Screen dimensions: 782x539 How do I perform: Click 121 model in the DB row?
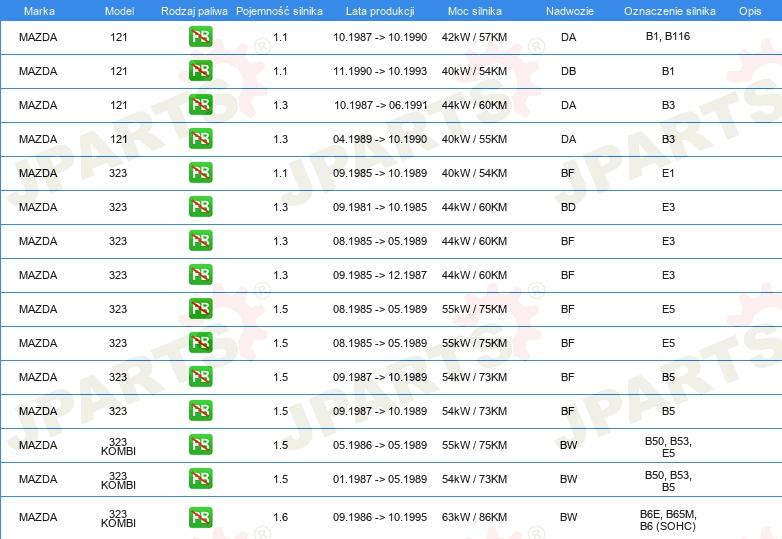(119, 71)
